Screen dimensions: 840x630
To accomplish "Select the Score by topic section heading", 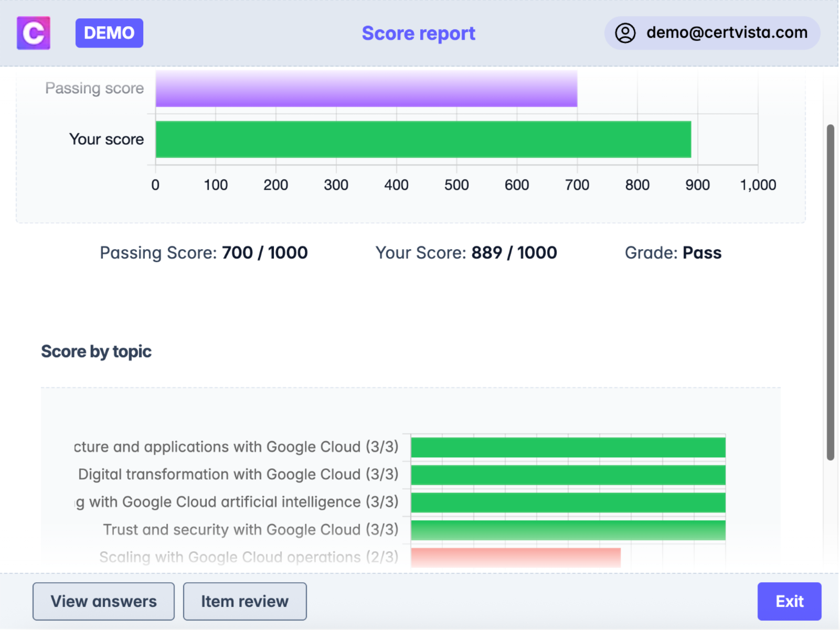I will click(96, 351).
